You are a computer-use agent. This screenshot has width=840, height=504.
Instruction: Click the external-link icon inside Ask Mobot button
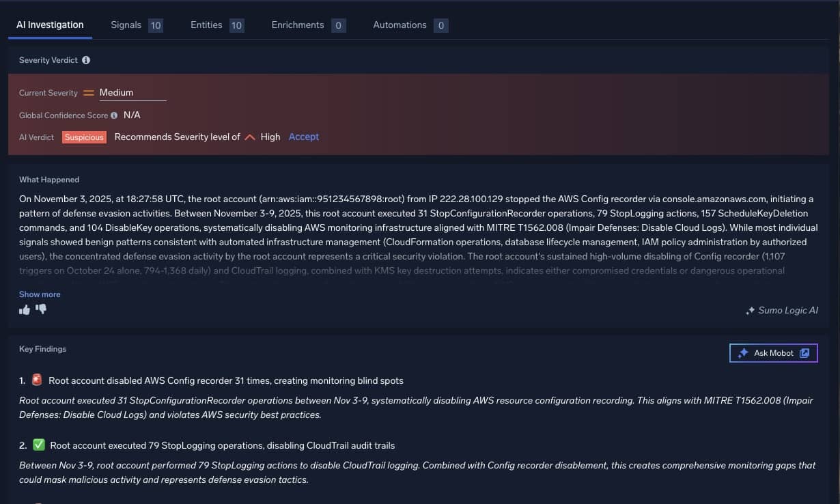[x=804, y=353]
